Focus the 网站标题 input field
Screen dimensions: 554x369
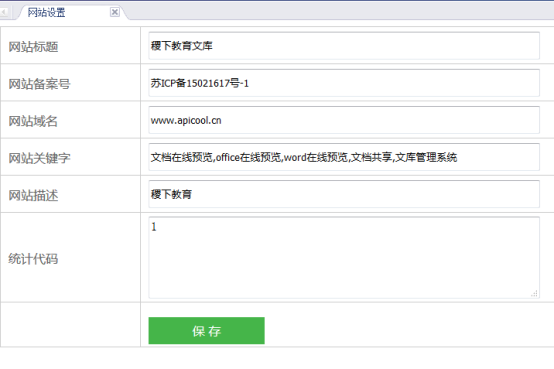pyautogui.click(x=344, y=46)
